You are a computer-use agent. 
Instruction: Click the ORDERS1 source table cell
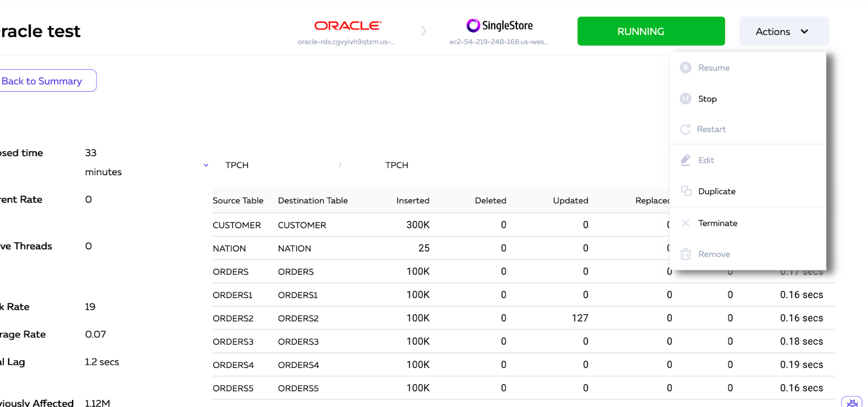click(233, 295)
